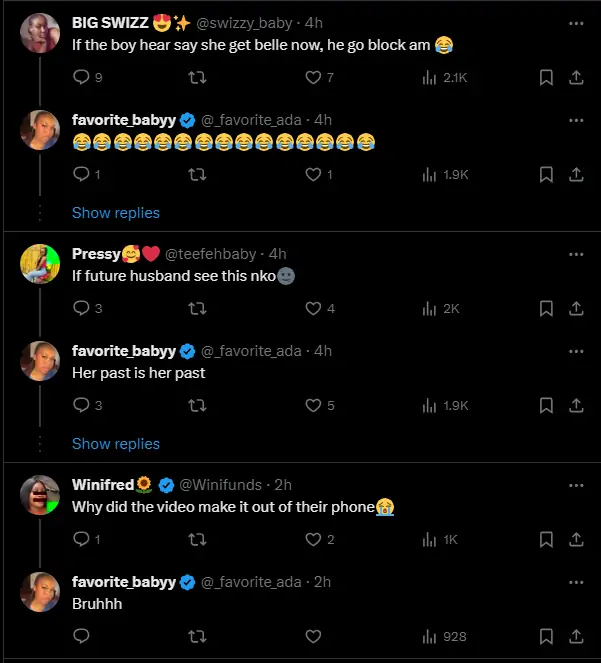Bookmark Winifred's tweet

[x=546, y=539]
